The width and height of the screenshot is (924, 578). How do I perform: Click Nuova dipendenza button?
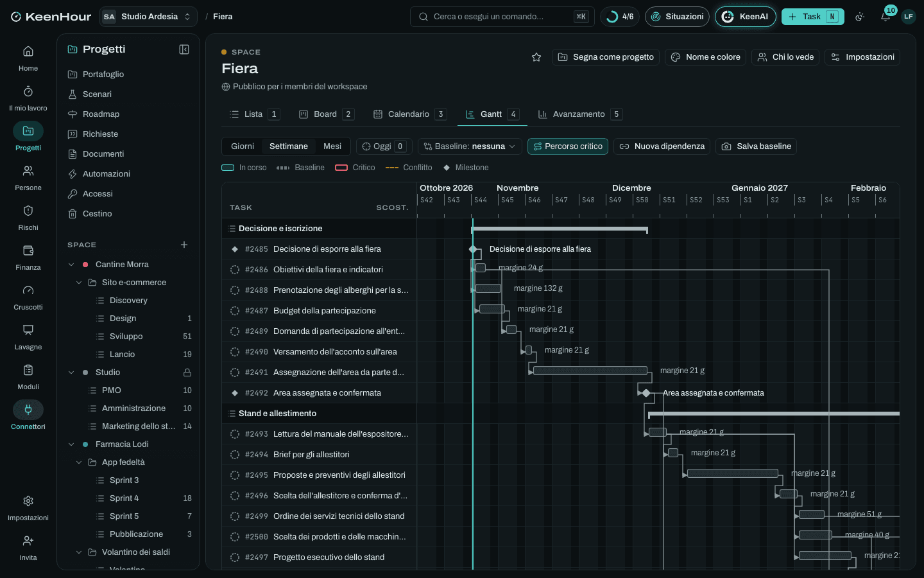662,146
